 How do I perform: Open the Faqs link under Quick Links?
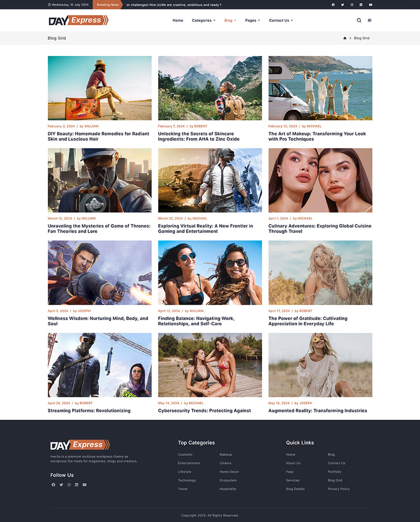tap(289, 472)
